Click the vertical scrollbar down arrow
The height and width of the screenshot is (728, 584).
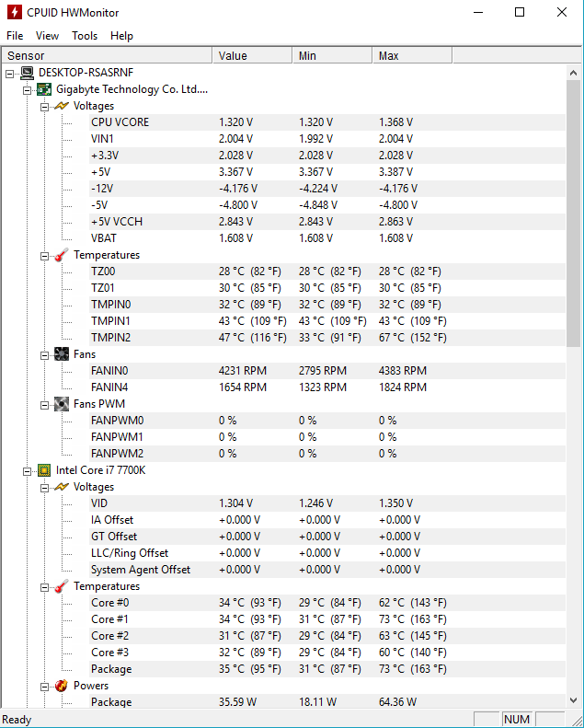pos(574,701)
